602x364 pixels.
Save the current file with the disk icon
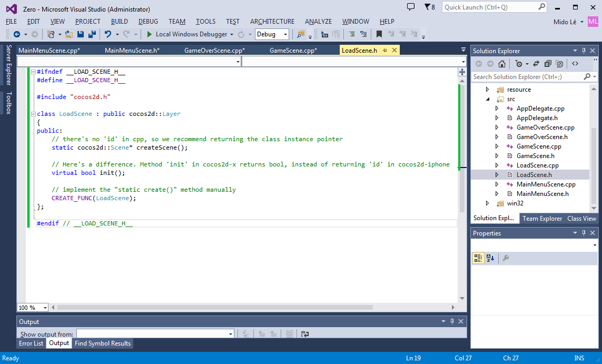[80, 34]
